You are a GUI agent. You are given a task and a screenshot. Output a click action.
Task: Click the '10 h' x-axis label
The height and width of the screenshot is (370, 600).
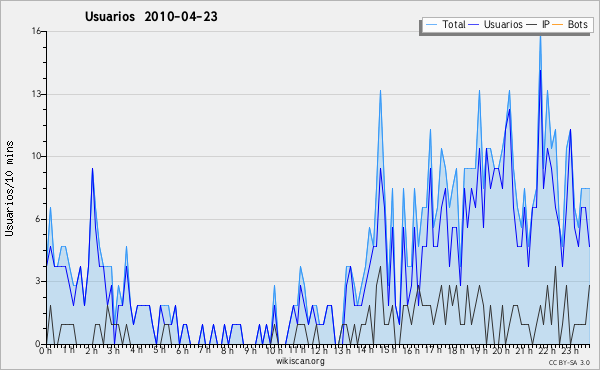click(x=274, y=351)
